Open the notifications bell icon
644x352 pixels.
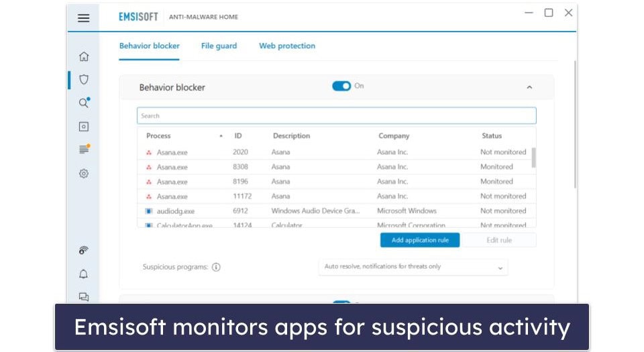point(83,274)
